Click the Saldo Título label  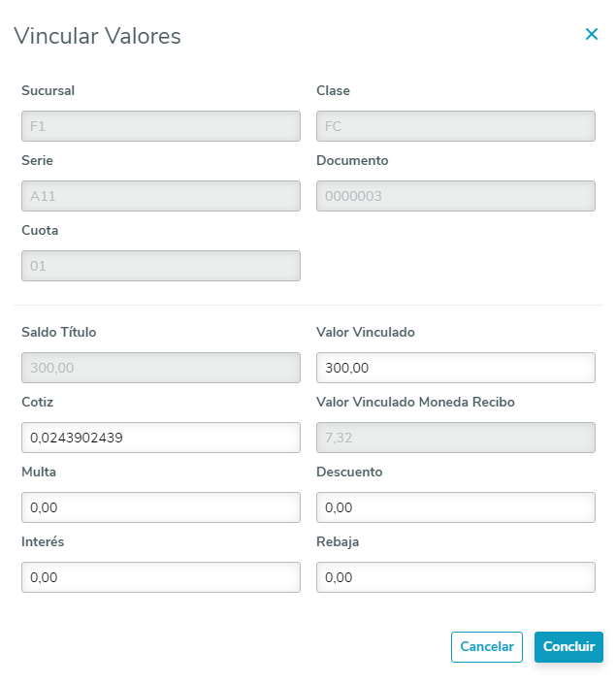tap(58, 332)
